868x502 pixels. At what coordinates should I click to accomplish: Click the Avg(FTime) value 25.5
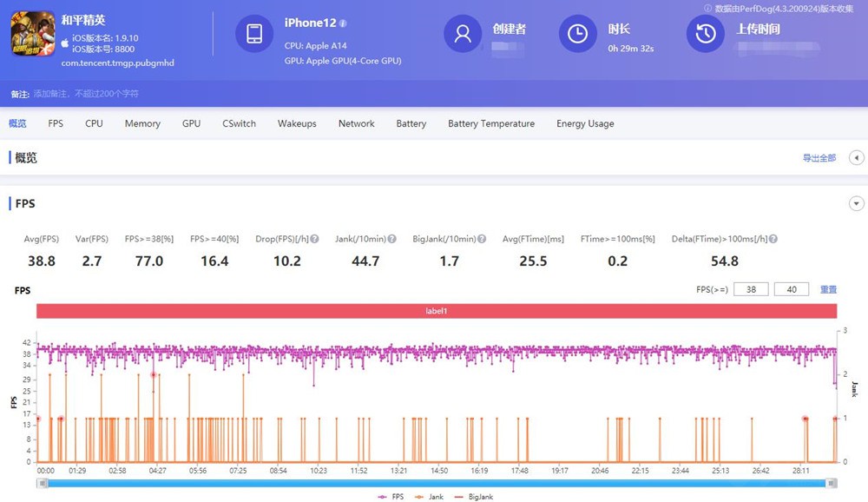pos(533,261)
